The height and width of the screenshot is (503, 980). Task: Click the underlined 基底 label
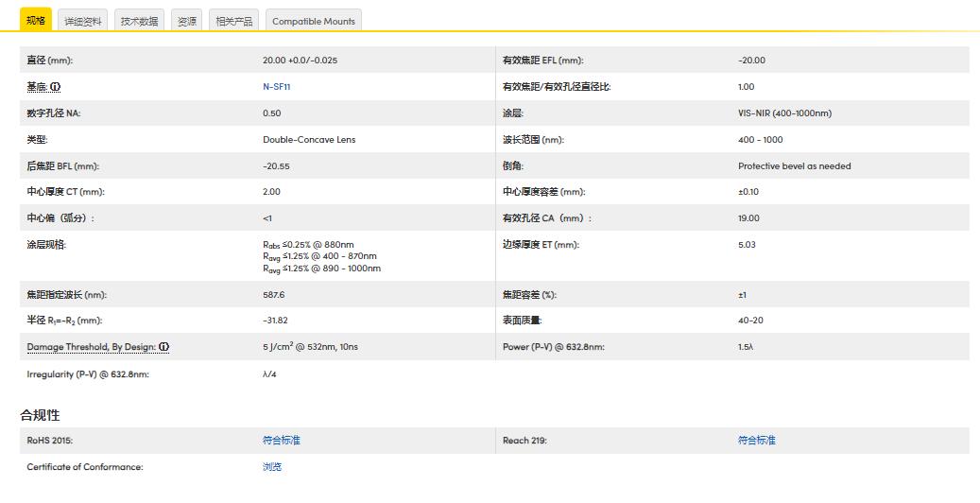[x=37, y=87]
